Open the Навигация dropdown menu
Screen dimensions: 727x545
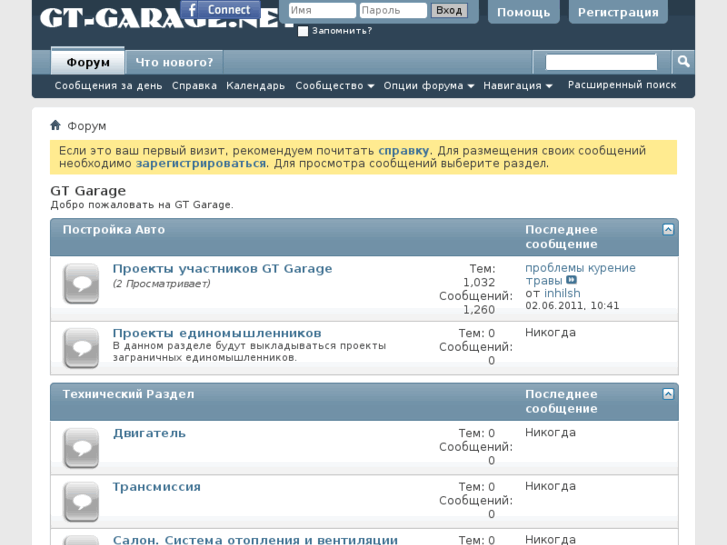[518, 86]
